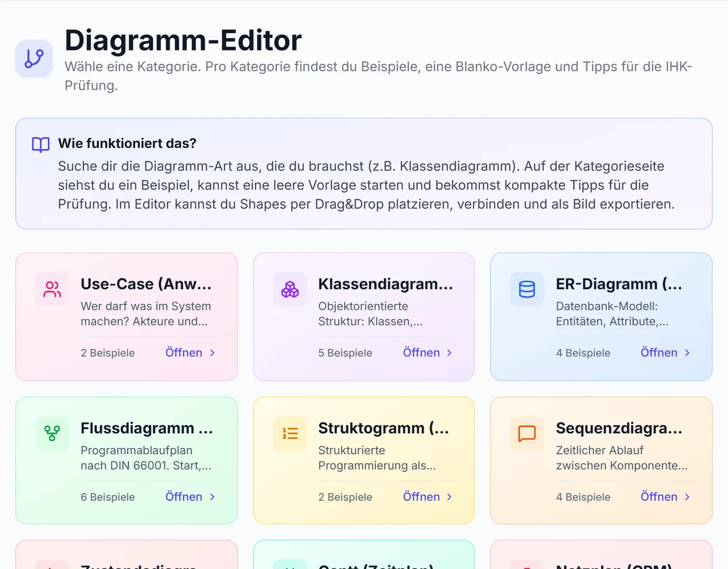Click '4 Beispiele' in the Sequenzdiagramm card

click(x=583, y=497)
